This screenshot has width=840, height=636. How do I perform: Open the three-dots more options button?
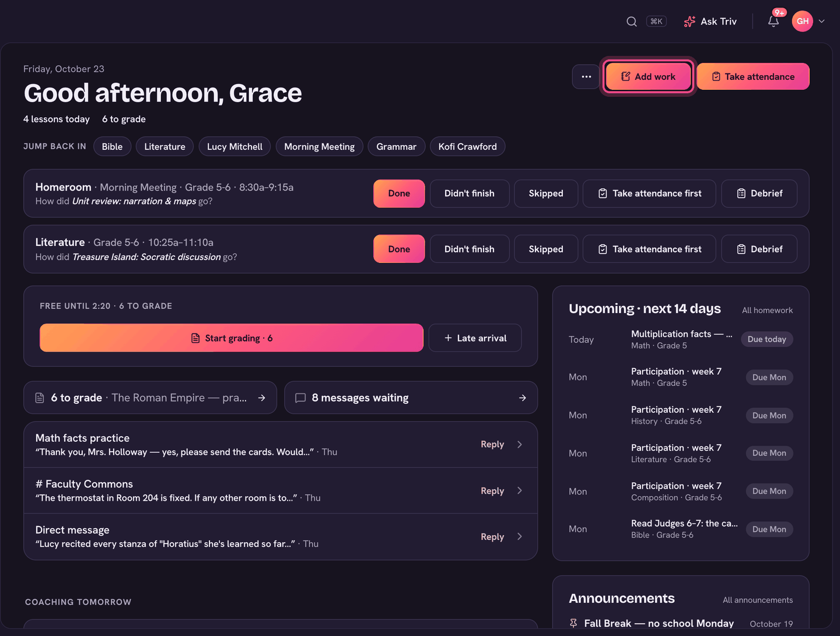point(586,76)
